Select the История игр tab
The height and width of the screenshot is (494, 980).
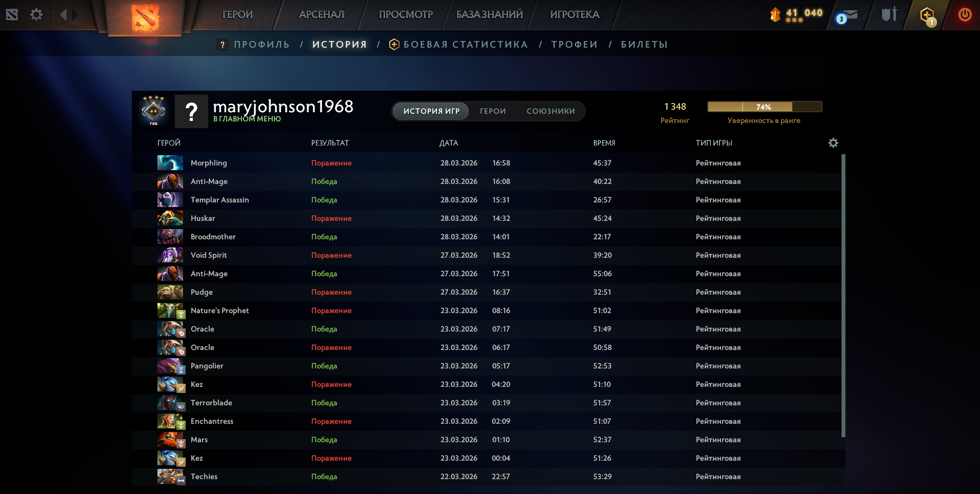click(x=431, y=111)
